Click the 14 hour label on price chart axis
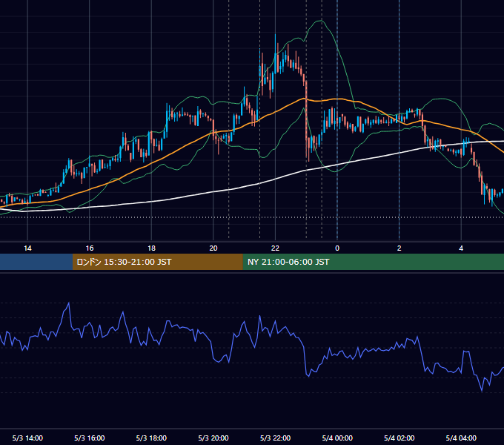Image resolution: width=504 pixels, height=445 pixels. 27,248
